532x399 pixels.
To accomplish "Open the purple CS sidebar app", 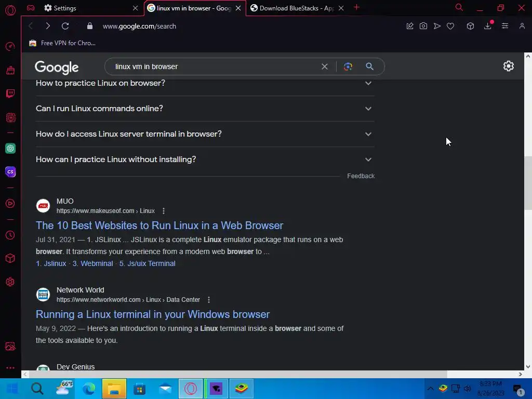I will point(10,171).
